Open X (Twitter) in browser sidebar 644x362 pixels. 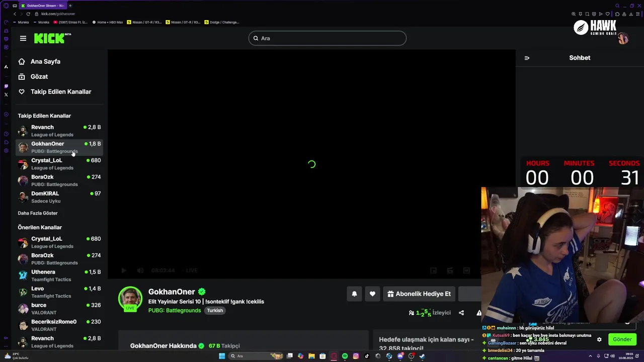(6, 95)
